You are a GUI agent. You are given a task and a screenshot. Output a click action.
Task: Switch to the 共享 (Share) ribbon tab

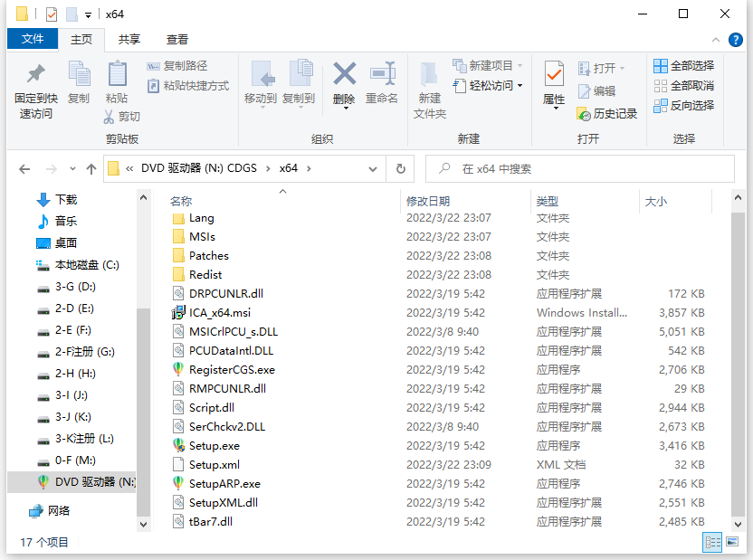point(129,39)
